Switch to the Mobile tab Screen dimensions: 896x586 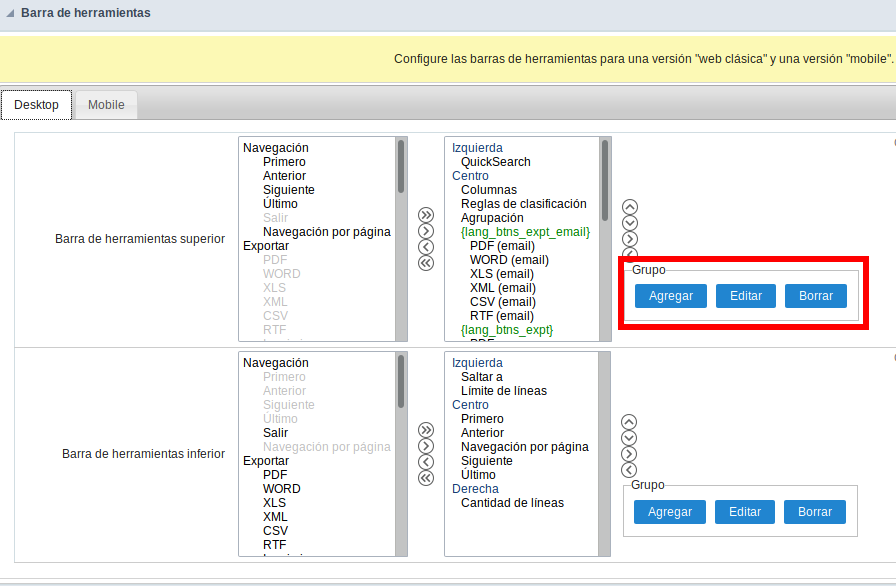pyautogui.click(x=105, y=104)
